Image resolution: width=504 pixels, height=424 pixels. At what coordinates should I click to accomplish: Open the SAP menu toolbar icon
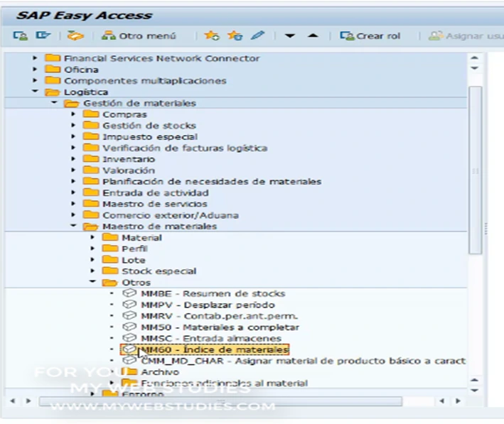[43, 36]
